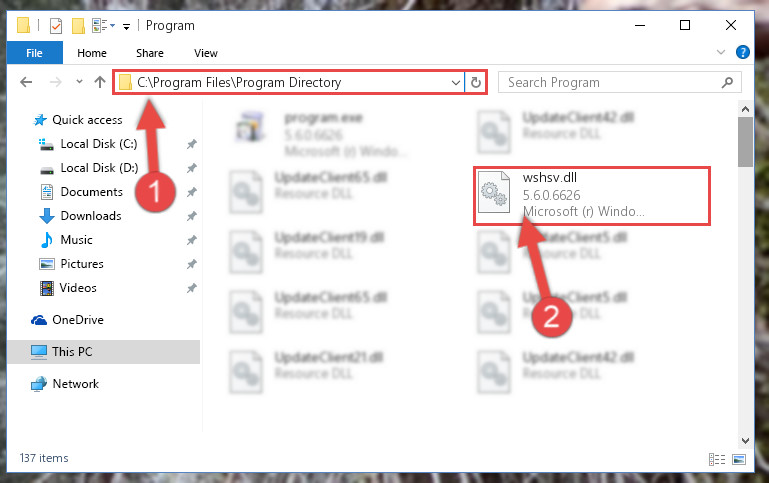The height and width of the screenshot is (483, 769).
Task: Click the Search Program input box
Action: [x=609, y=82]
